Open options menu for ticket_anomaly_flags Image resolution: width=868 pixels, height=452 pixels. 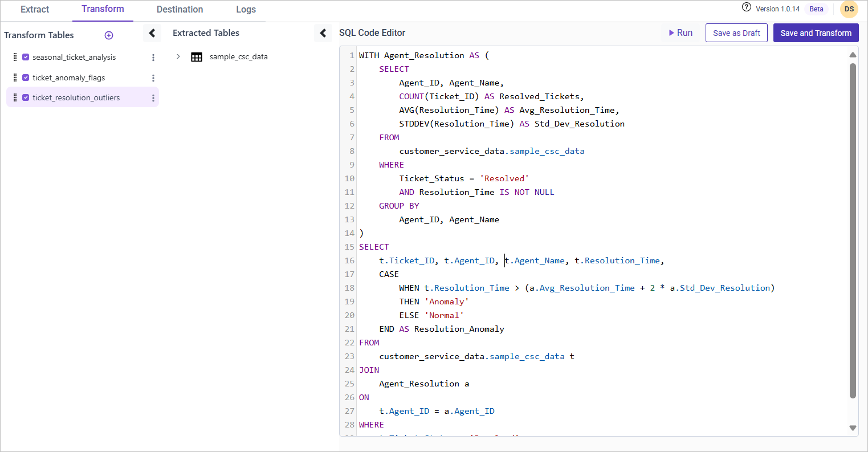tap(153, 78)
